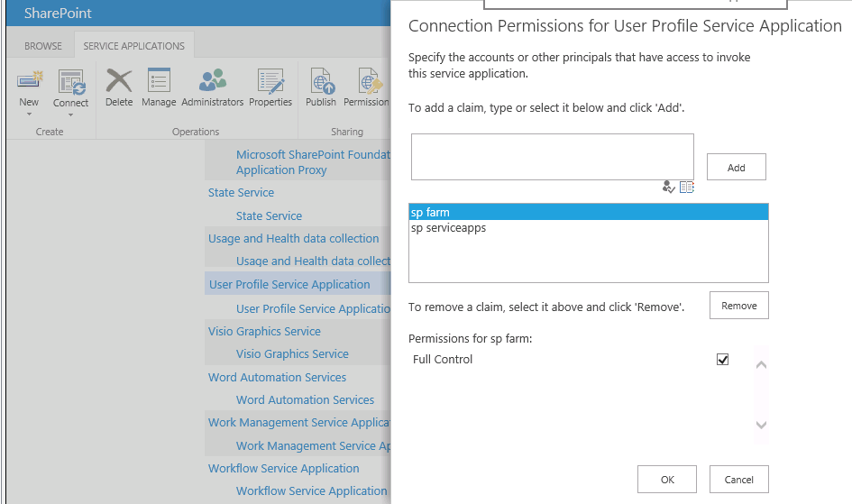Open the Visio Graphics Service application link
Image resolution: width=852 pixels, height=504 pixels.
click(264, 332)
